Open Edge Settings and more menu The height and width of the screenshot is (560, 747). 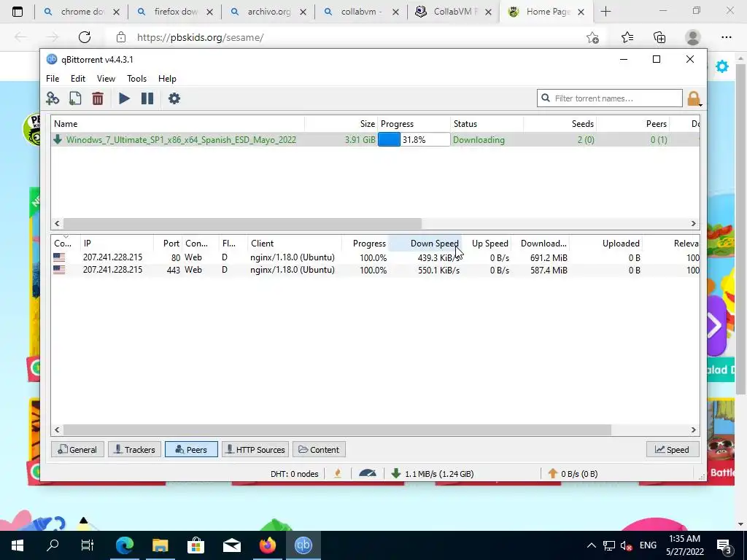point(726,37)
